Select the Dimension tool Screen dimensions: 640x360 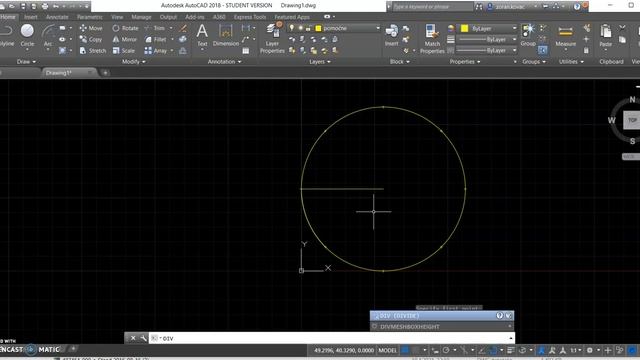click(226, 35)
